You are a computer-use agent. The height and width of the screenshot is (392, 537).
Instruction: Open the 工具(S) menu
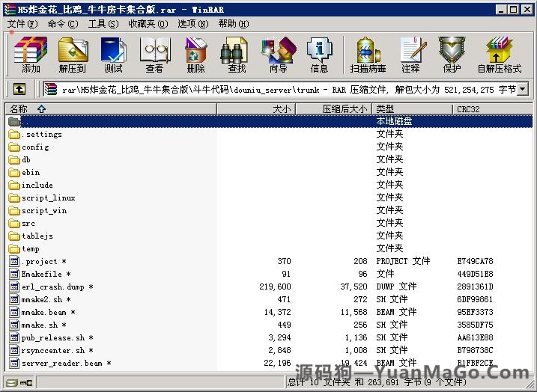103,24
